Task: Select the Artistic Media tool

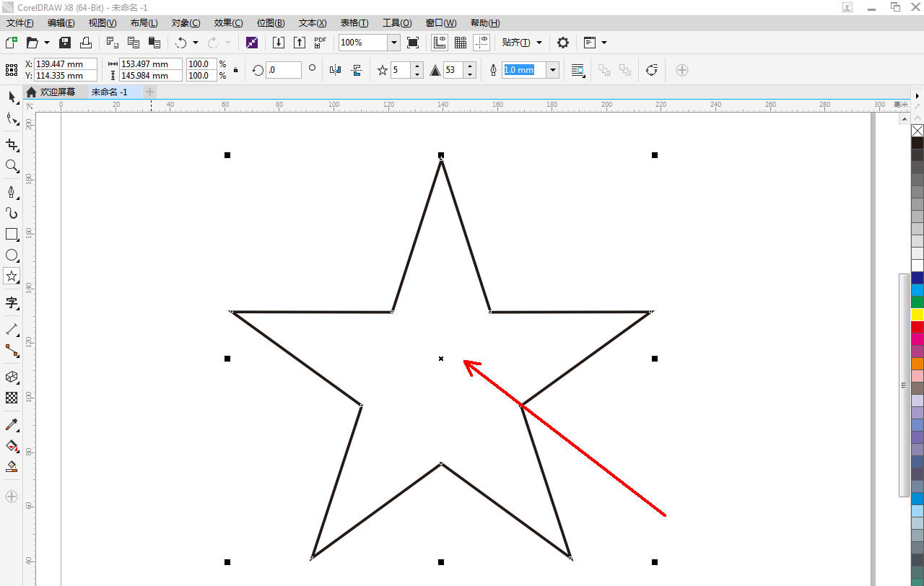Action: 12,213
